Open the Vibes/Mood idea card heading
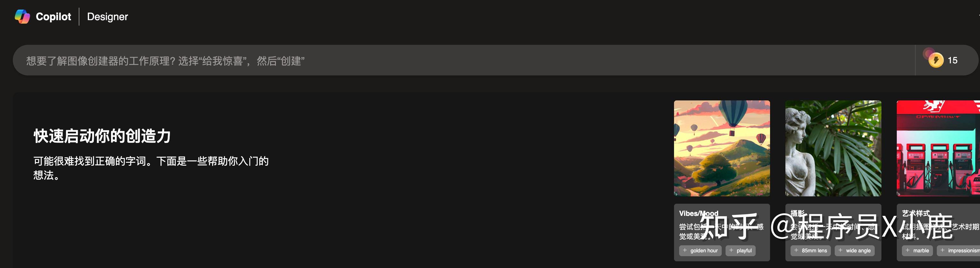The width and height of the screenshot is (980, 268). [699, 213]
